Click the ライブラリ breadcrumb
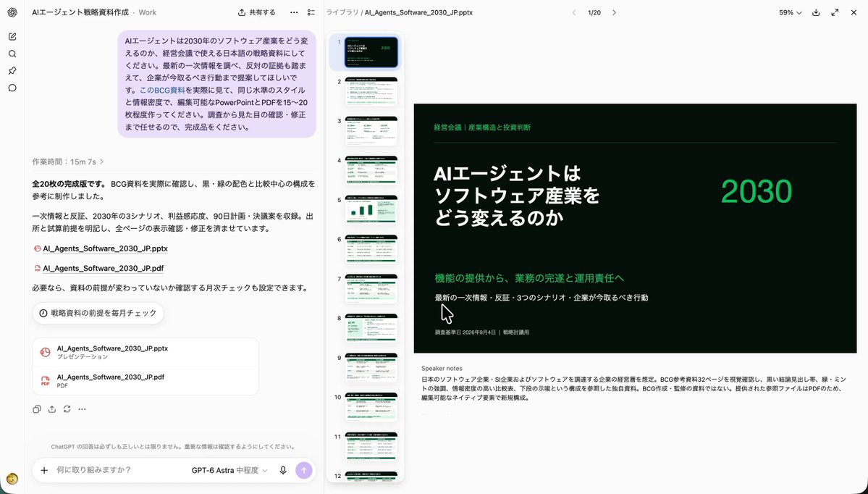 (342, 12)
